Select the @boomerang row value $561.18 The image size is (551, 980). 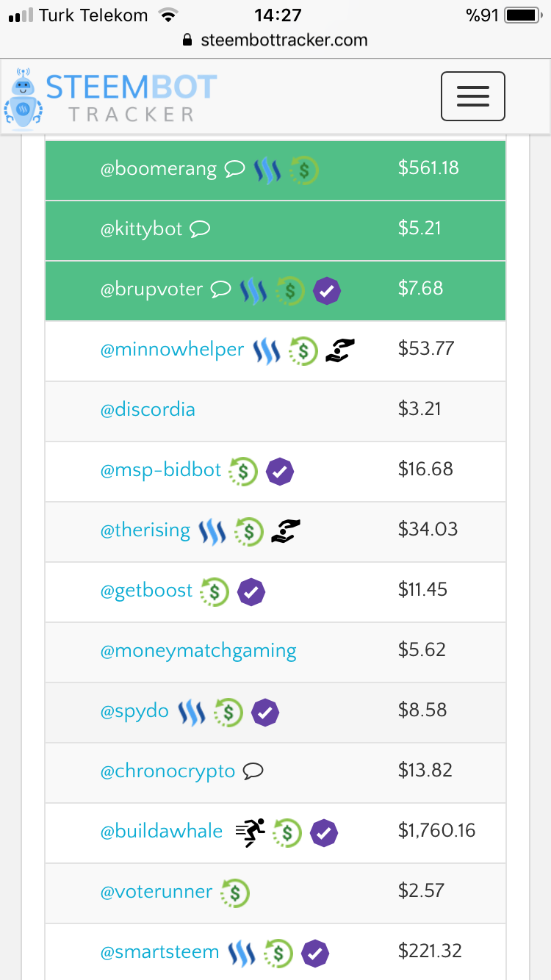(x=428, y=168)
